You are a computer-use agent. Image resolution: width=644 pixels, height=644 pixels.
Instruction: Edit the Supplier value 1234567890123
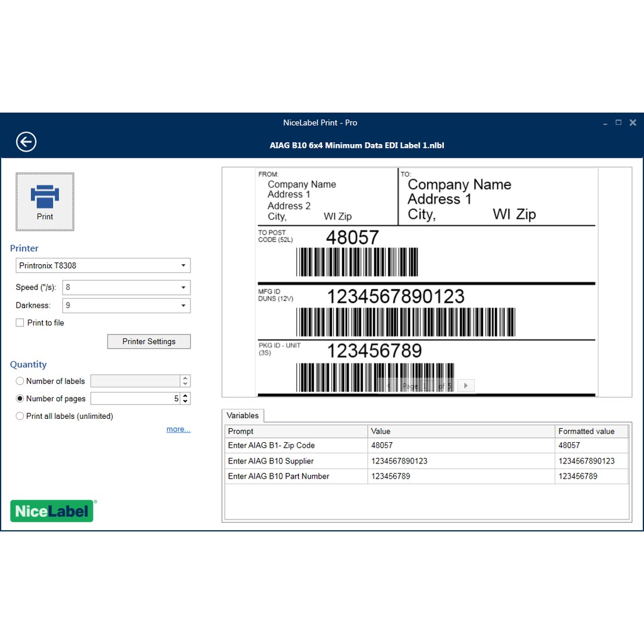point(461,461)
